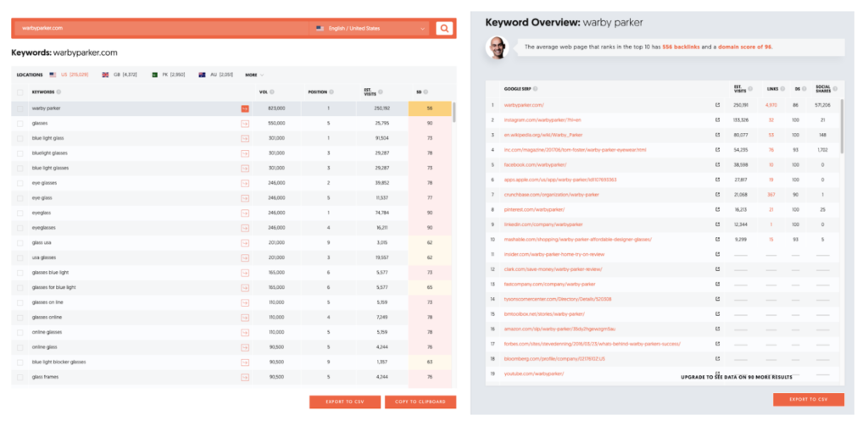
Task: Check the box for online glasses keyword
Action: click(x=20, y=333)
